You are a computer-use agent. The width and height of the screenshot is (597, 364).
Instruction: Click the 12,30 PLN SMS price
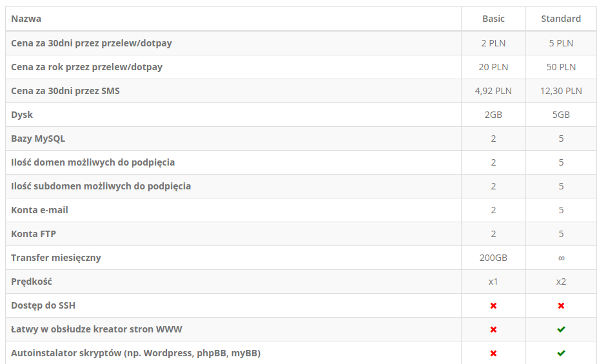pyautogui.click(x=561, y=91)
